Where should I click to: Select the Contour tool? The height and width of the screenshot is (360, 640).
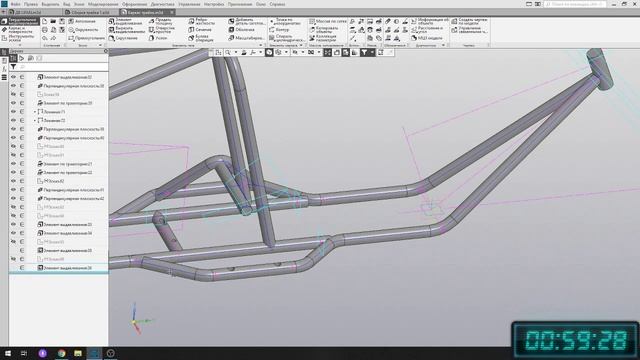pos(279,30)
